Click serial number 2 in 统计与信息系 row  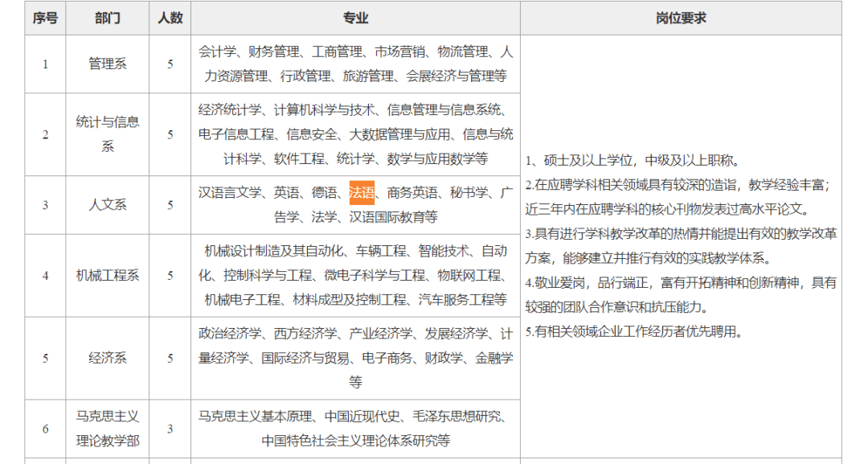point(45,134)
